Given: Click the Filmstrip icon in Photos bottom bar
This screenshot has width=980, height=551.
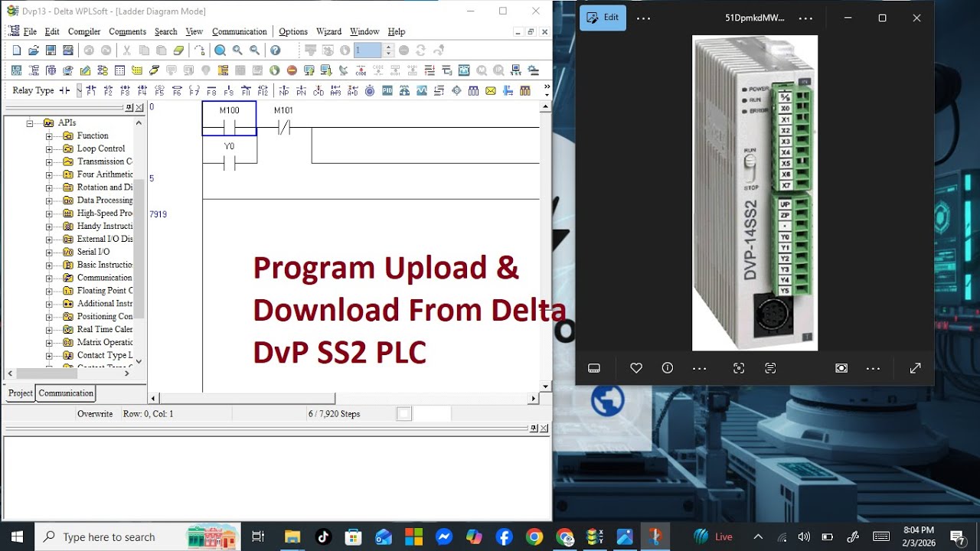Looking at the screenshot, I should pos(594,368).
